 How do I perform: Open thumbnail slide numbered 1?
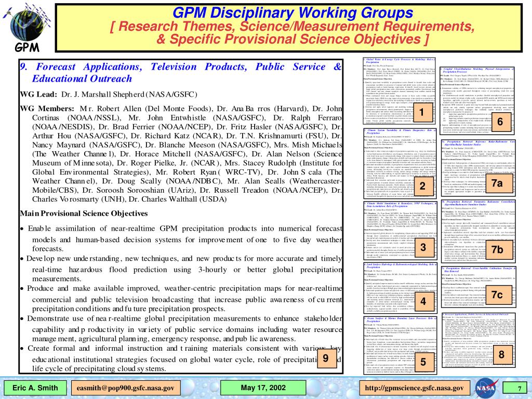click(x=399, y=90)
